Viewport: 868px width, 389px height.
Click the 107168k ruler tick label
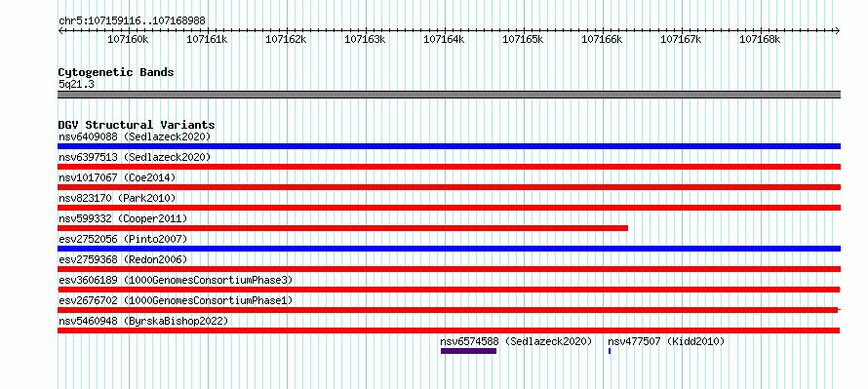click(x=760, y=39)
